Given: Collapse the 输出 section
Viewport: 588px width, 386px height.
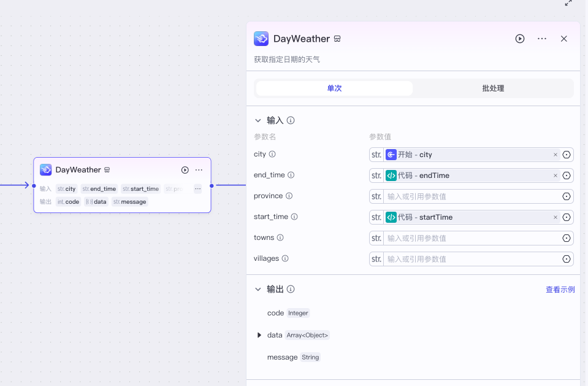Looking at the screenshot, I should [258, 289].
